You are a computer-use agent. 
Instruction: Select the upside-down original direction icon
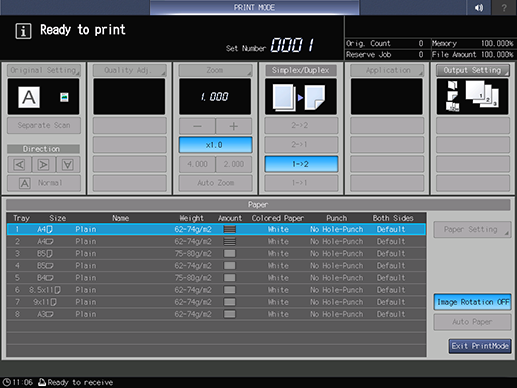point(68,165)
